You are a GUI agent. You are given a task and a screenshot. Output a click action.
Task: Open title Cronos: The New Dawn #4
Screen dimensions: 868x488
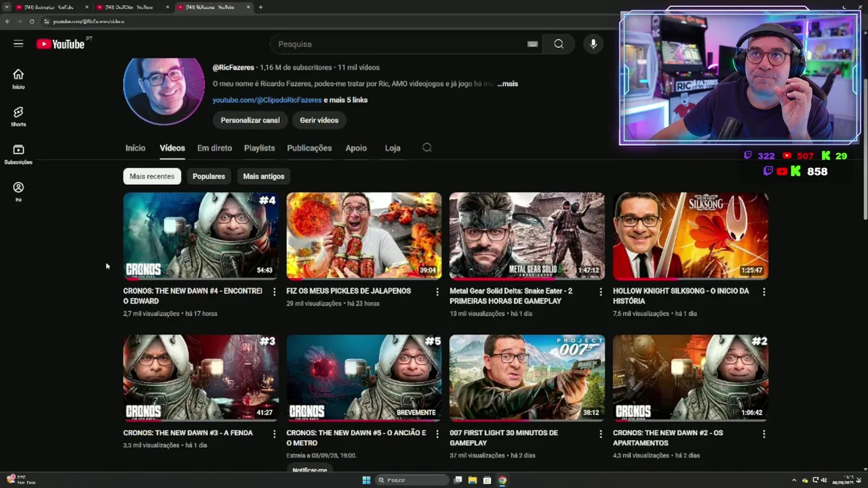click(x=193, y=296)
